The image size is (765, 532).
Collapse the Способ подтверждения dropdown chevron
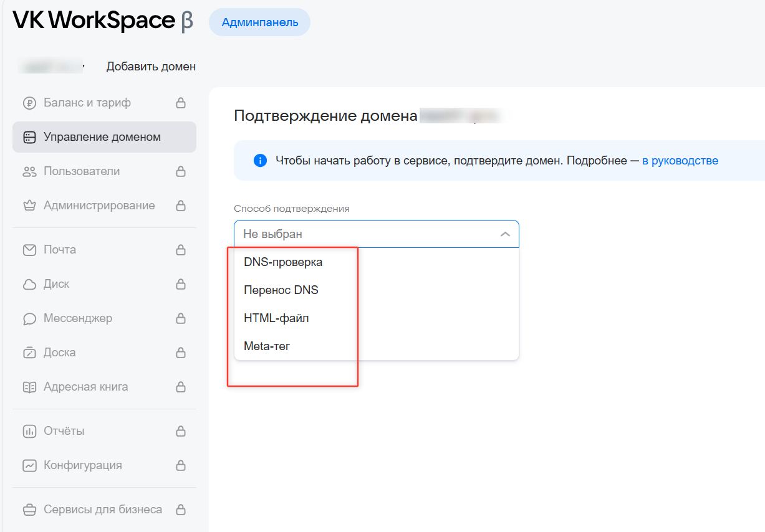pos(505,234)
